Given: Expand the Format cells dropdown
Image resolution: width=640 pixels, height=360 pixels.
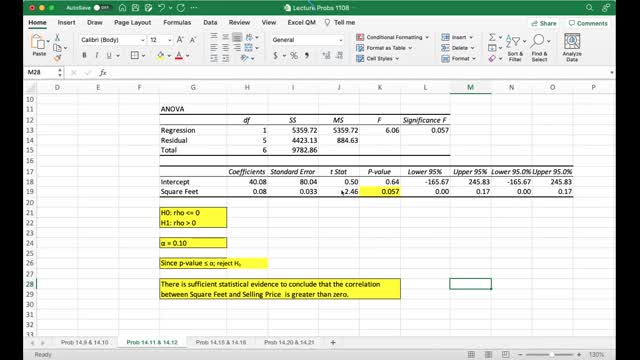Looking at the screenshot, I should [474, 58].
